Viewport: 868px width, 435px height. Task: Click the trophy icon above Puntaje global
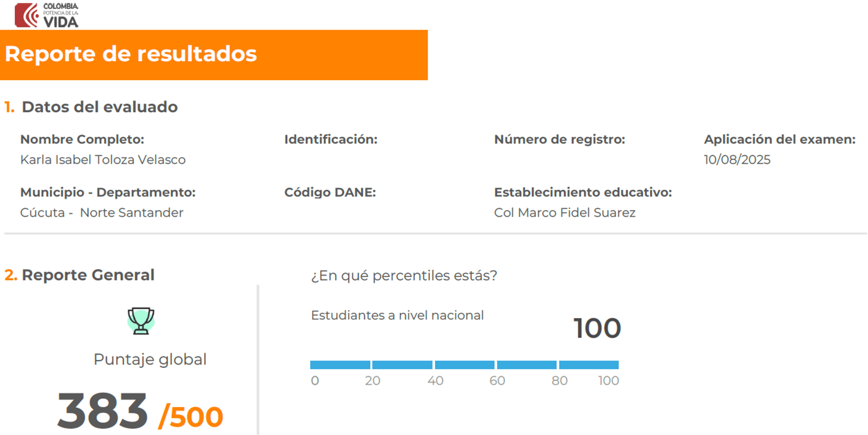click(x=141, y=321)
